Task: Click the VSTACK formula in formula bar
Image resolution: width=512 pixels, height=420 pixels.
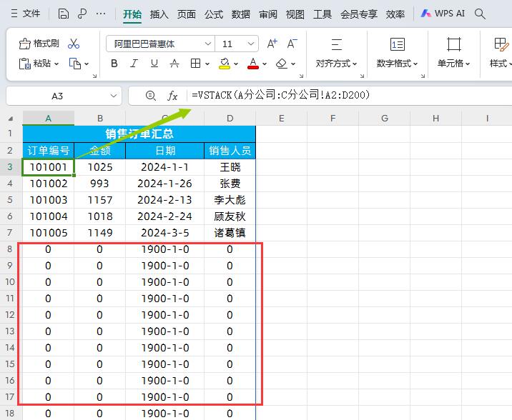Action: click(x=280, y=95)
